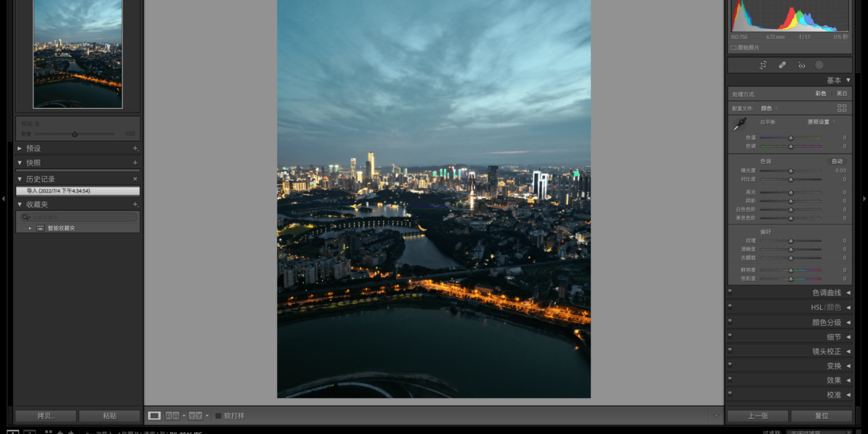Expand the 效果 effects panel
The height and width of the screenshot is (434, 868).
(848, 380)
